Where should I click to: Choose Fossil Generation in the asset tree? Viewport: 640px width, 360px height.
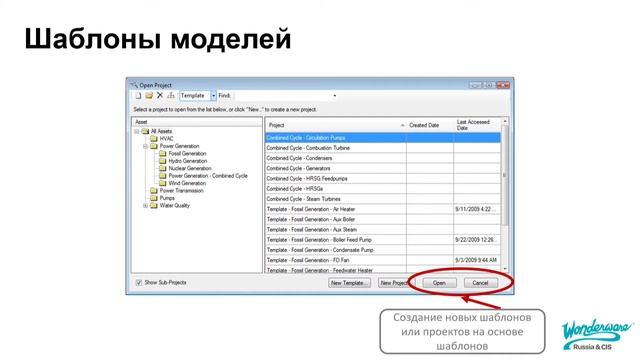pyautogui.click(x=187, y=153)
